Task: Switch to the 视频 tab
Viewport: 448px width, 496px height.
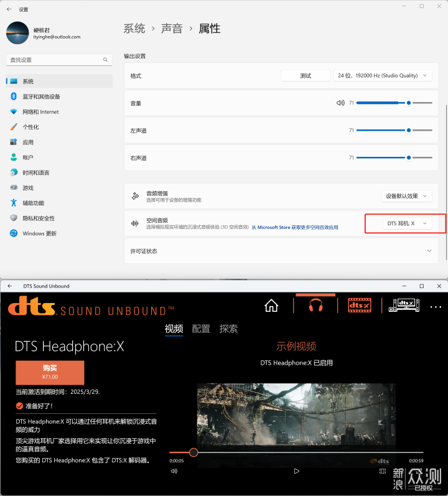Action: pos(174,329)
